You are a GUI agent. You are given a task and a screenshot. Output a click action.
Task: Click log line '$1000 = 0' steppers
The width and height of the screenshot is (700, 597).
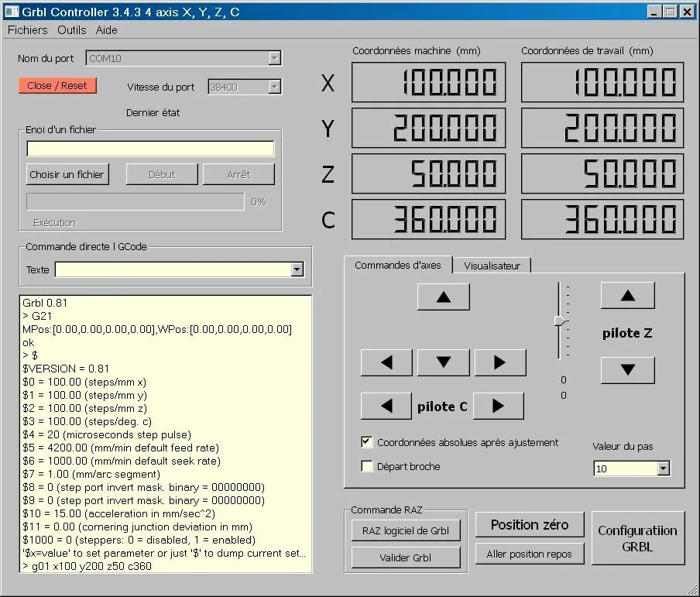139,540
